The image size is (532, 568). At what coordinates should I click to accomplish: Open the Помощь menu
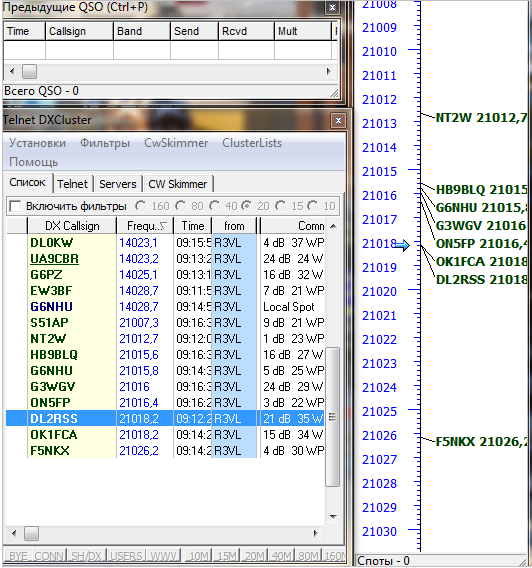[33, 162]
